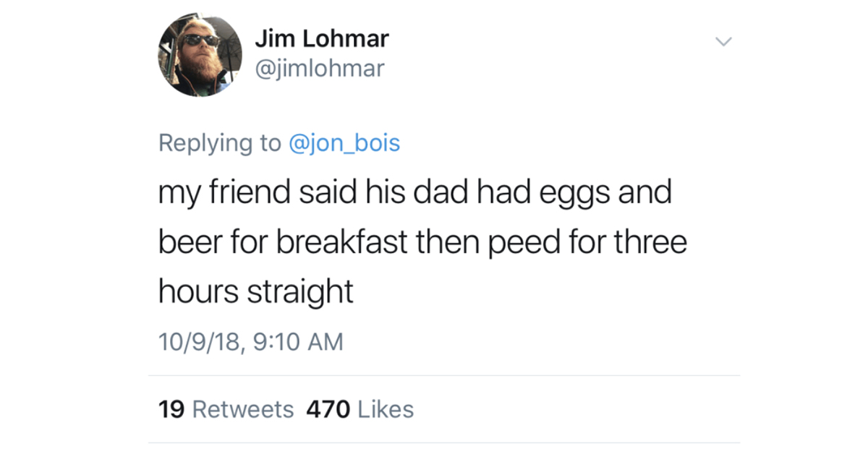The image size is (868, 454).
Task: Open the tweet options chevron menu
Action: (723, 43)
